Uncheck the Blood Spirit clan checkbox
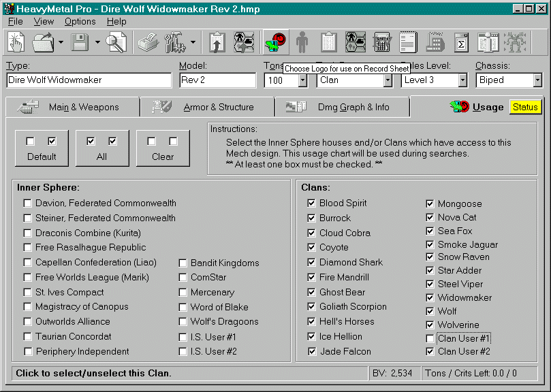 (311, 203)
